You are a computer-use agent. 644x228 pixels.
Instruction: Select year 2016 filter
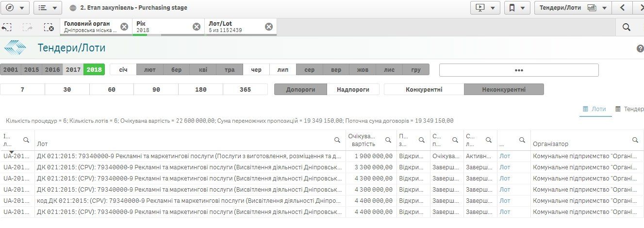tap(52, 70)
